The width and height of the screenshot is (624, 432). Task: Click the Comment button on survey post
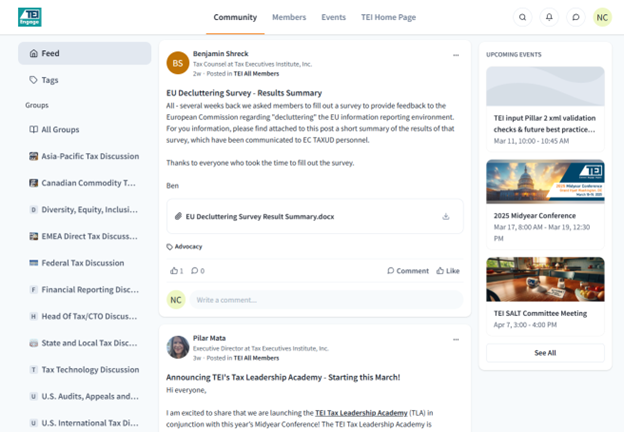[408, 270]
